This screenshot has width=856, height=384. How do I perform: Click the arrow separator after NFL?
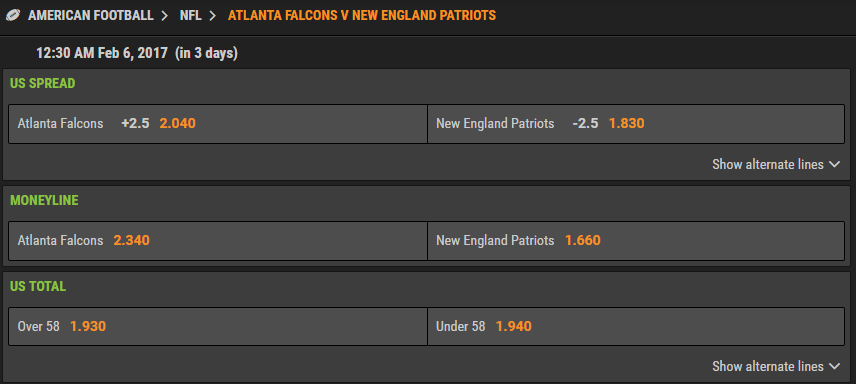(213, 16)
